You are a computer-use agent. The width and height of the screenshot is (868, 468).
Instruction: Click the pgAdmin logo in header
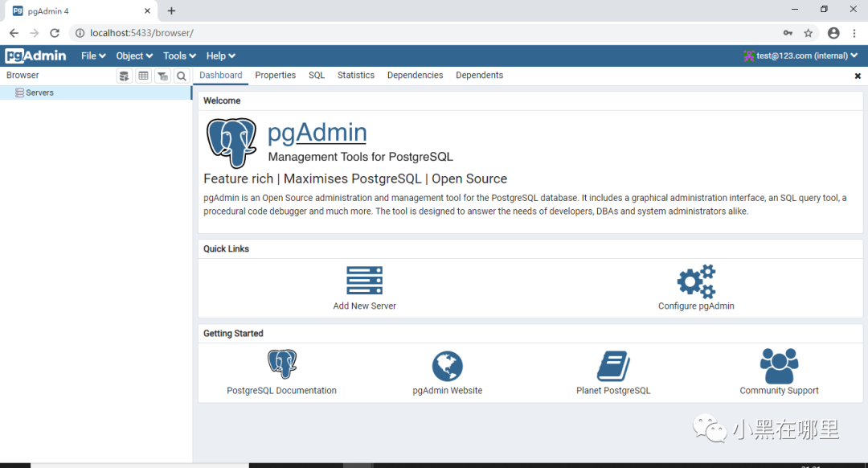tap(35, 55)
